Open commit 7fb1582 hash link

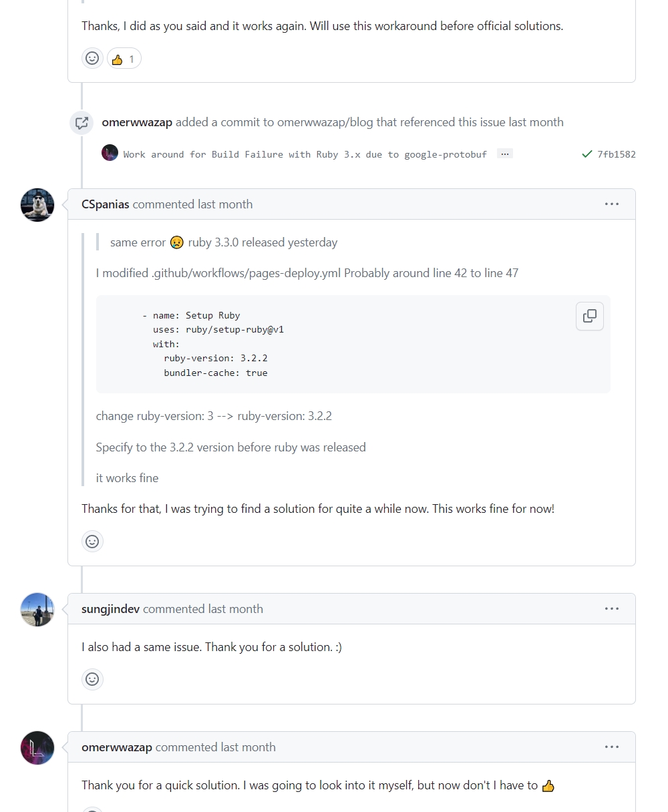pyautogui.click(x=616, y=154)
